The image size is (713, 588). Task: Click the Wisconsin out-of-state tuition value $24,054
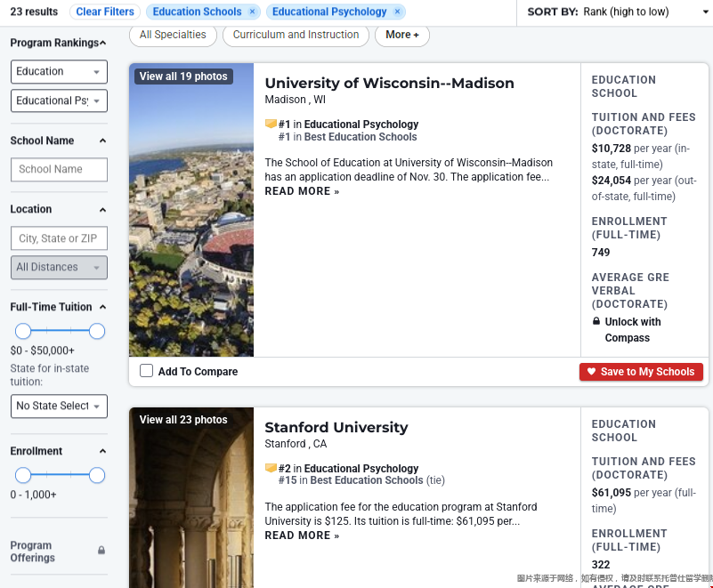click(612, 181)
